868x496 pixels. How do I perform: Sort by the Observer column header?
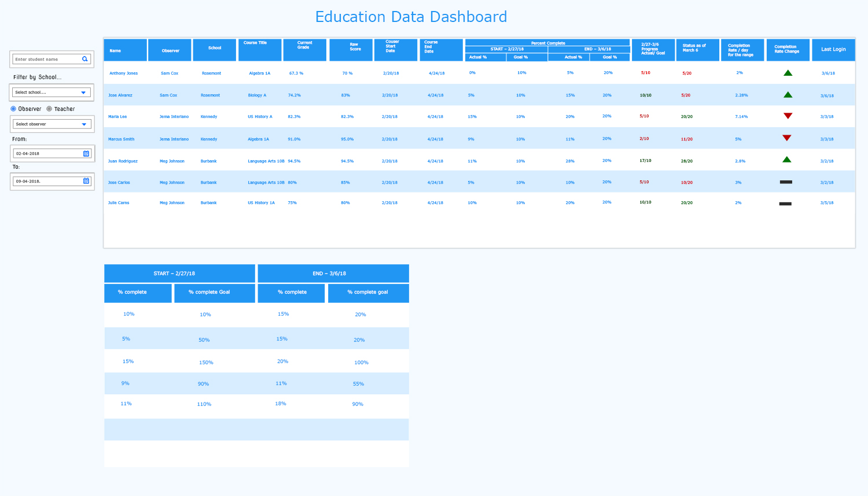click(x=170, y=50)
